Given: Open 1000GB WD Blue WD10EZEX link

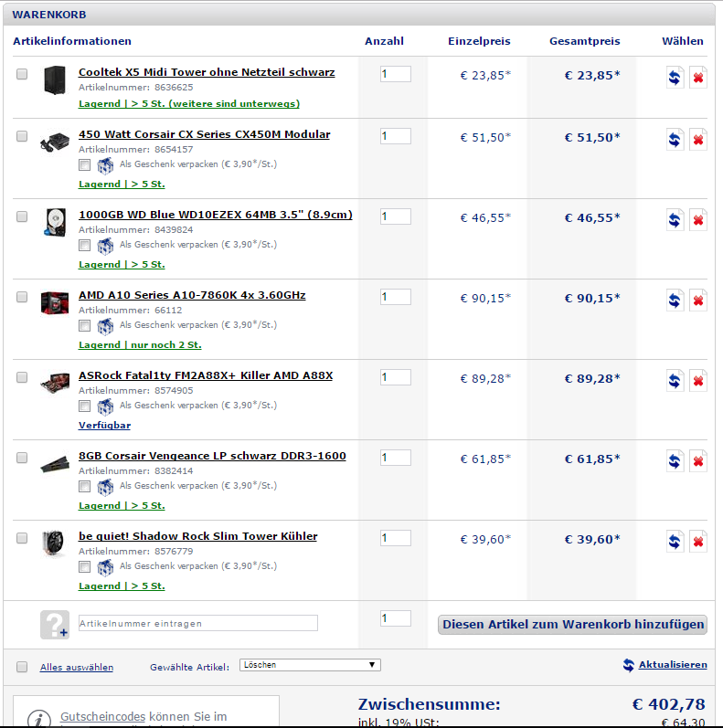Looking at the screenshot, I should [216, 215].
